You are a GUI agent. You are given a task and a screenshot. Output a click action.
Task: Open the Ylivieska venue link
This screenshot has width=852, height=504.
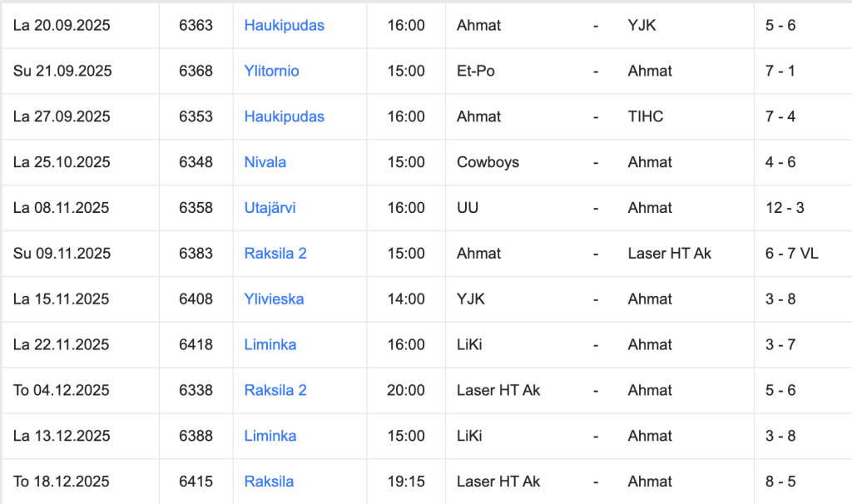tap(274, 299)
